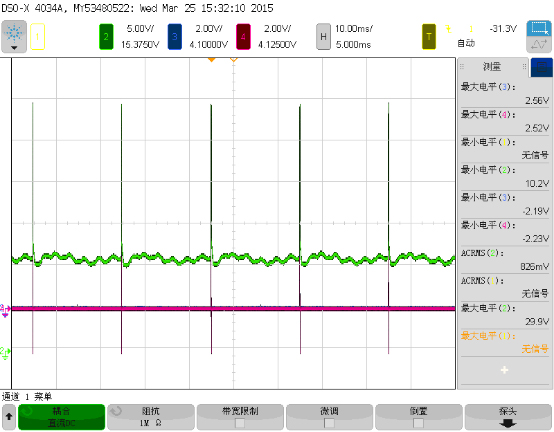This screenshot has width=554, height=432.
Task: Select the 最大电平(1) measurement entry
Action: pyautogui.click(x=504, y=342)
